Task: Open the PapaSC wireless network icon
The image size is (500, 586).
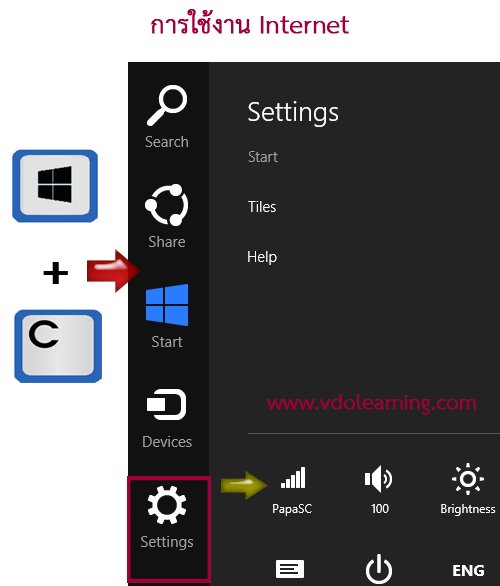Action: (293, 478)
